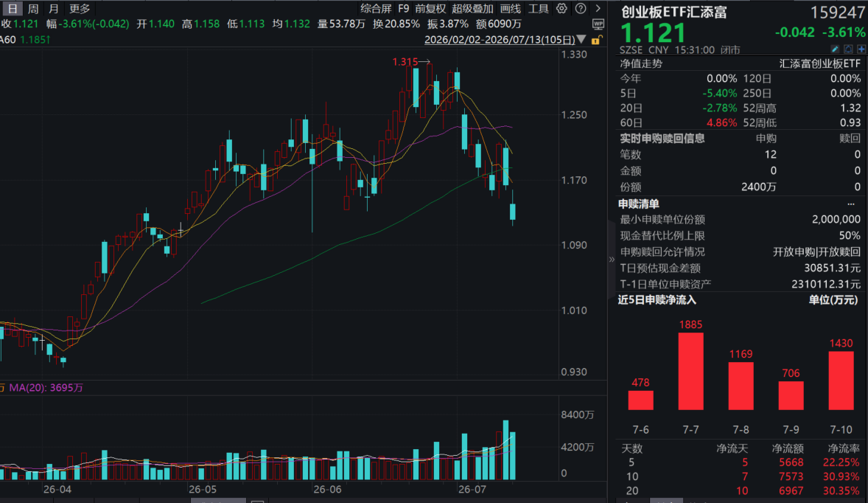Open the help question mark icon

[x=580, y=8]
